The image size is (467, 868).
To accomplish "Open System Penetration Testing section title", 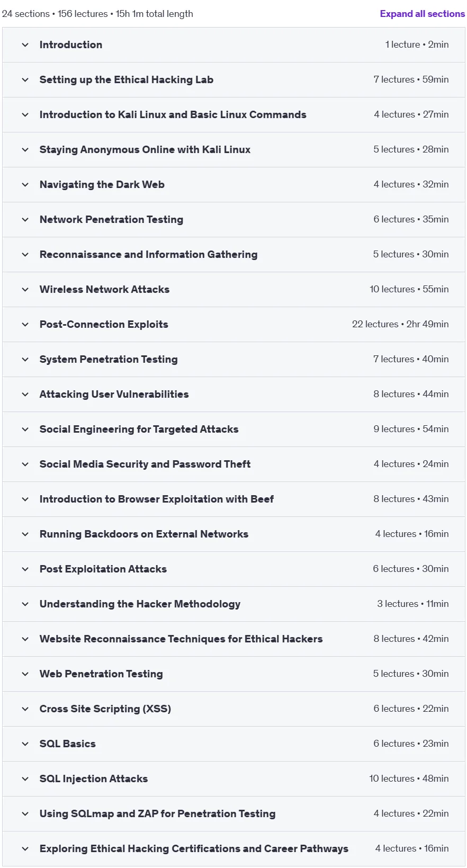I will (x=109, y=360).
